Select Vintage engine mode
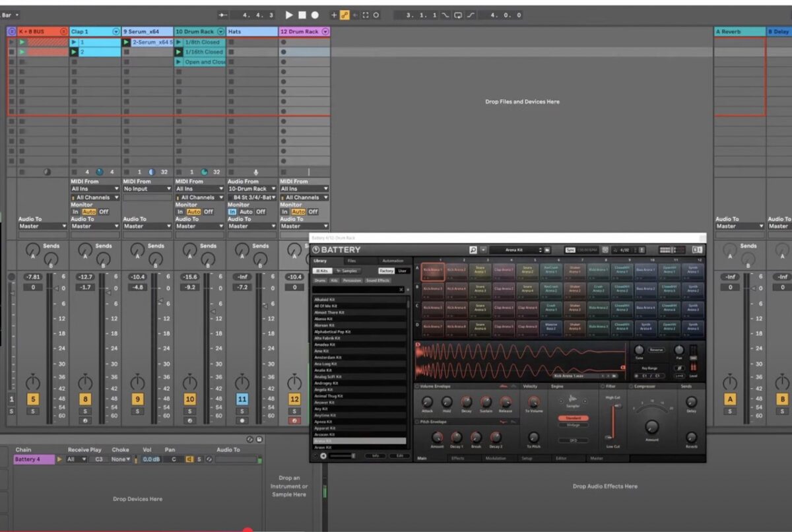Screen dimensions: 792x532 tap(572, 425)
